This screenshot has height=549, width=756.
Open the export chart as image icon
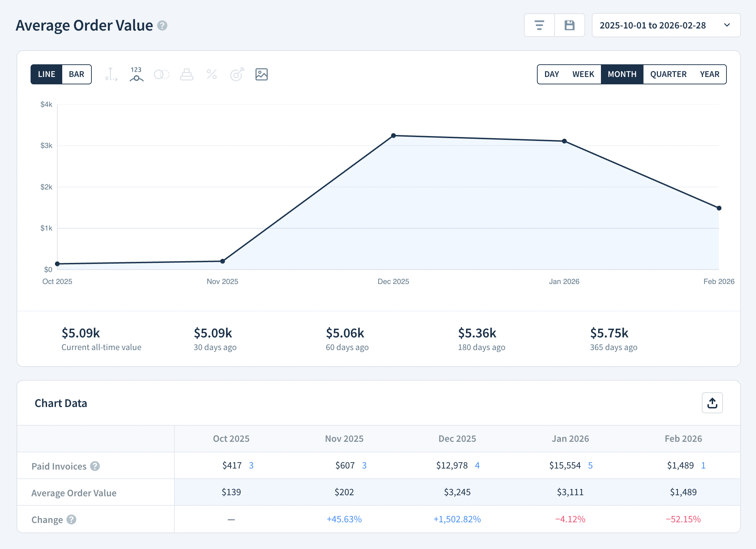[x=262, y=74]
